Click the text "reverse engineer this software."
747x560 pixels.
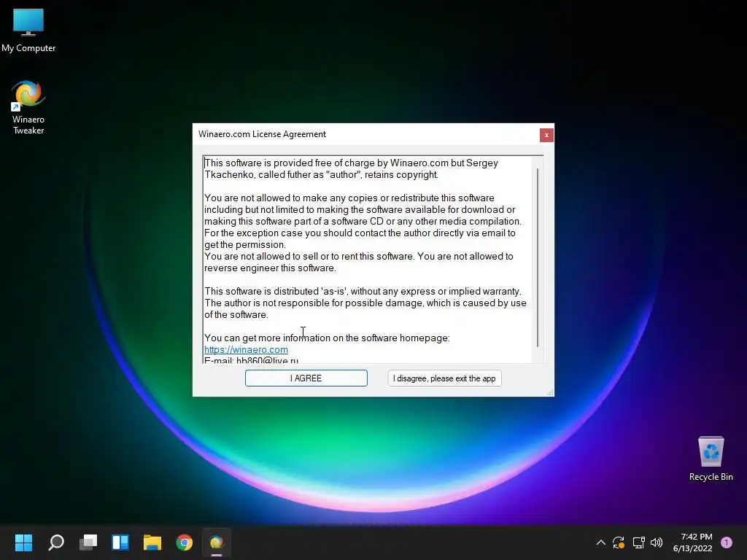tap(270, 268)
